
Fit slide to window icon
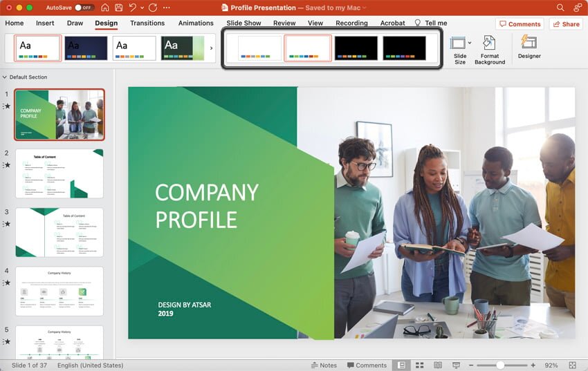point(572,365)
